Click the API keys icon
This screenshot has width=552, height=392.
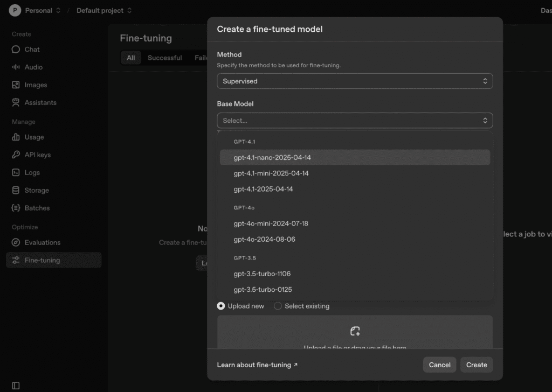[x=16, y=155]
